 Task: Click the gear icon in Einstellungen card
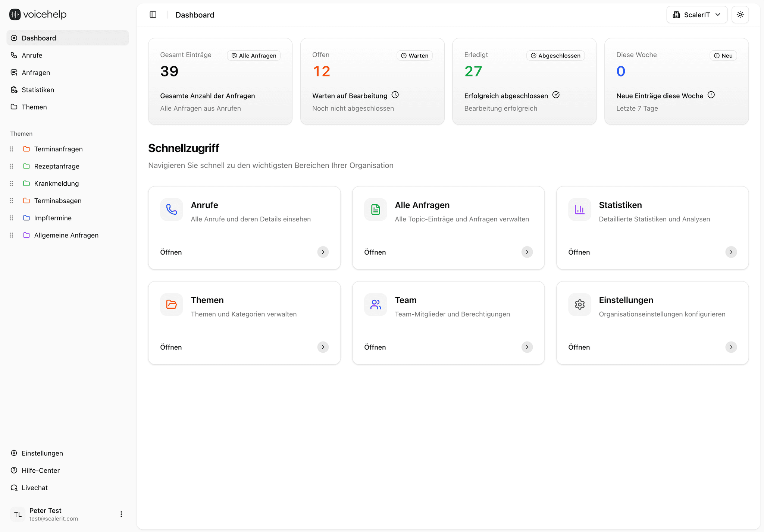click(x=579, y=305)
